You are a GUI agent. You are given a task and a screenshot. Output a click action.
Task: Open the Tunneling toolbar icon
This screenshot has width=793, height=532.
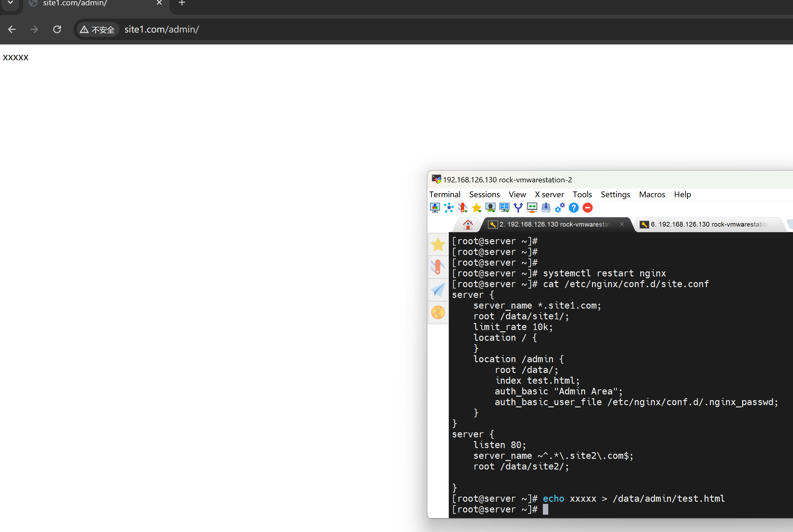click(532, 207)
